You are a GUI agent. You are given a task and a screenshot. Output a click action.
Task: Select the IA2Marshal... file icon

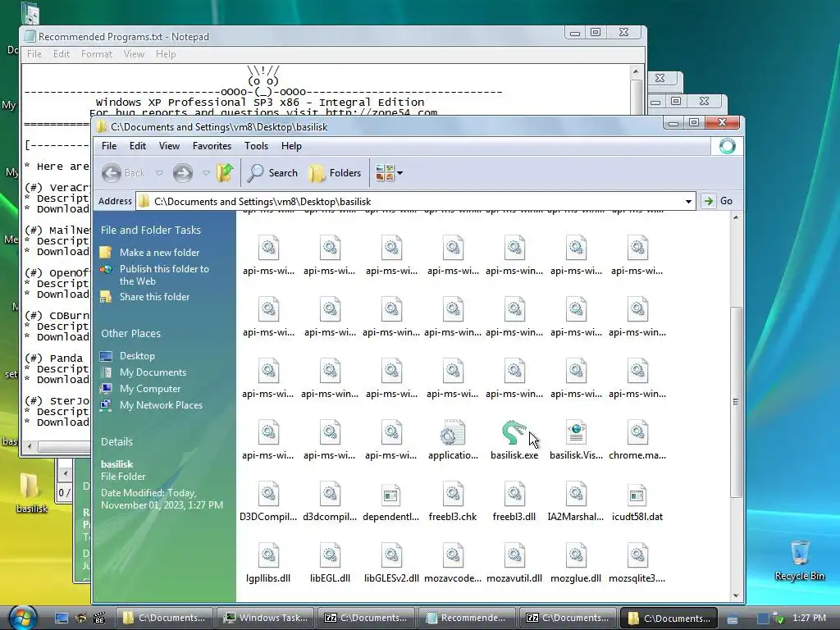point(576,495)
